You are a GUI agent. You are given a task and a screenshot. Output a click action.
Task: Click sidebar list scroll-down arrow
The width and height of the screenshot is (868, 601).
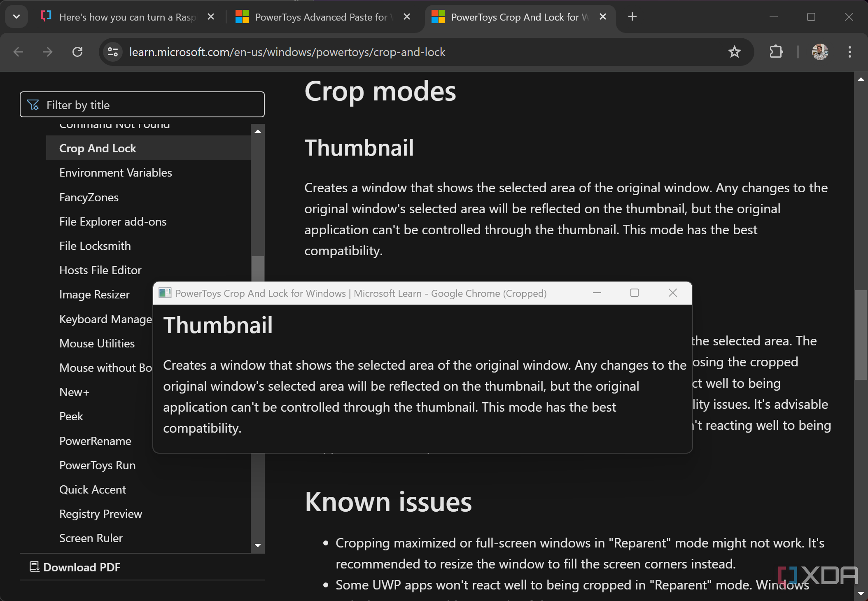click(258, 545)
